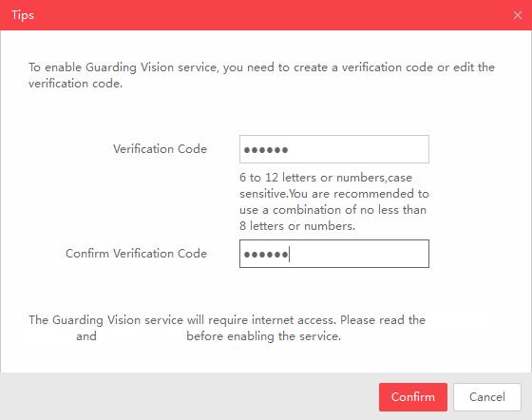
Task: Click the Confirm Verification Code label
Action: (137, 254)
